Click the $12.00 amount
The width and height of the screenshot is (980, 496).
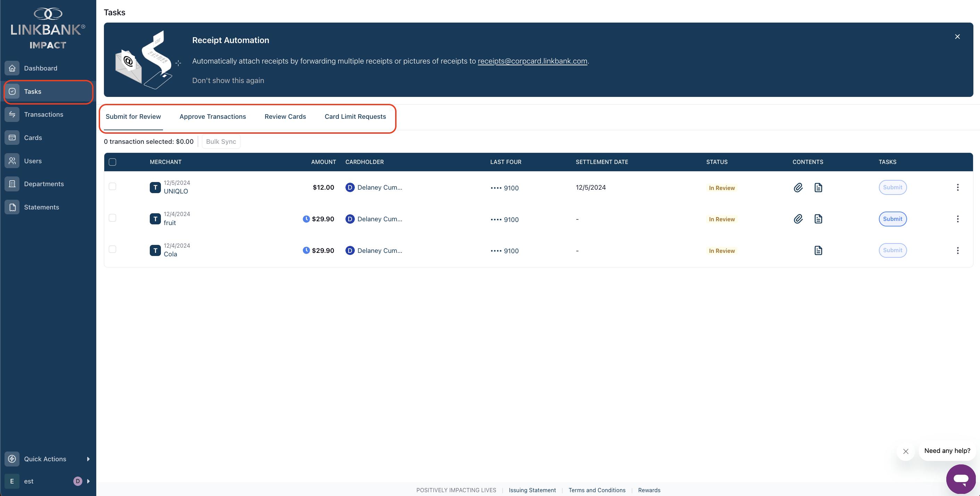click(323, 188)
